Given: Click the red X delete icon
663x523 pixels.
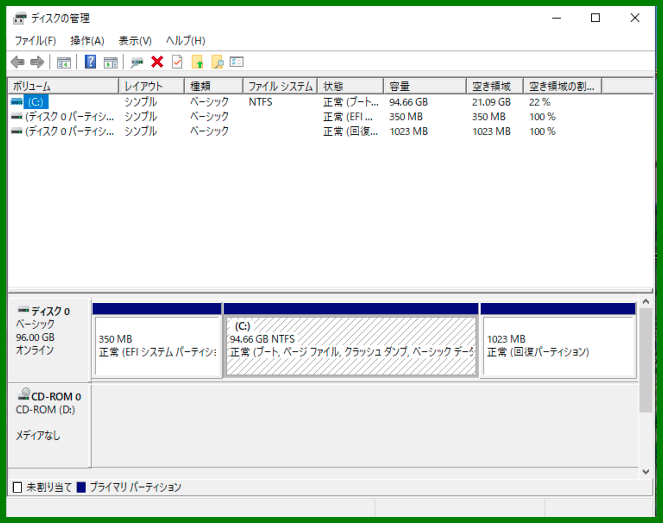Looking at the screenshot, I should point(157,62).
